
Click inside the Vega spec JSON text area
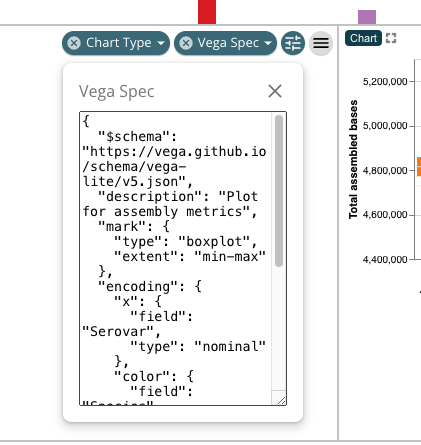click(176, 258)
